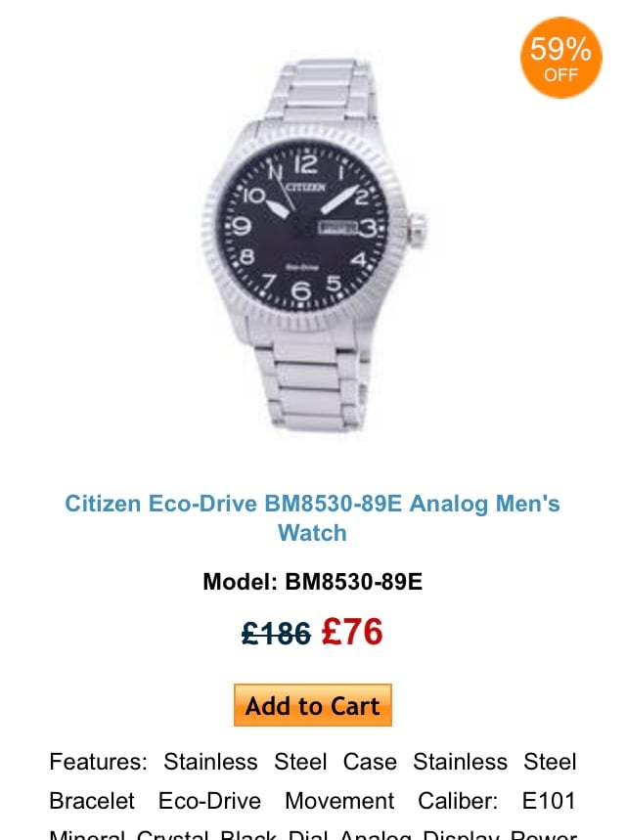The height and width of the screenshot is (840, 626).
Task: Click the day-date window on the dial
Action: click(337, 228)
